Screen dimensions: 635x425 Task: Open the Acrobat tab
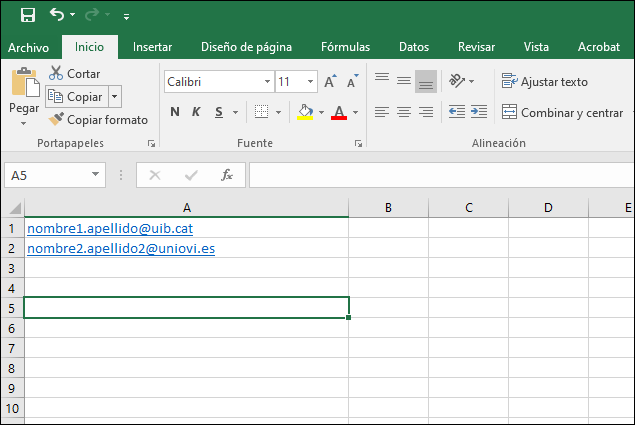pyautogui.click(x=599, y=47)
